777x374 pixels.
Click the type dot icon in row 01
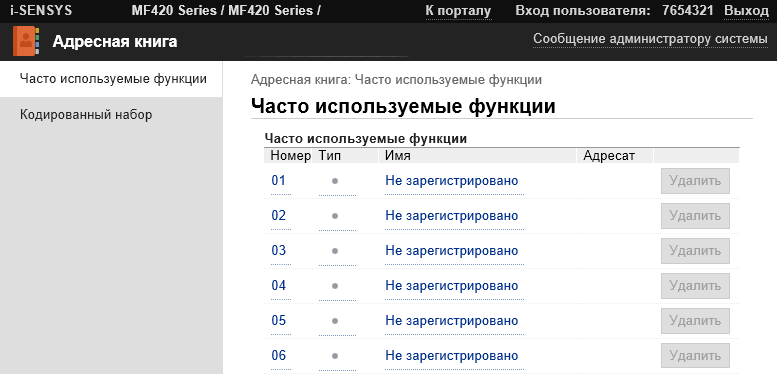335,181
